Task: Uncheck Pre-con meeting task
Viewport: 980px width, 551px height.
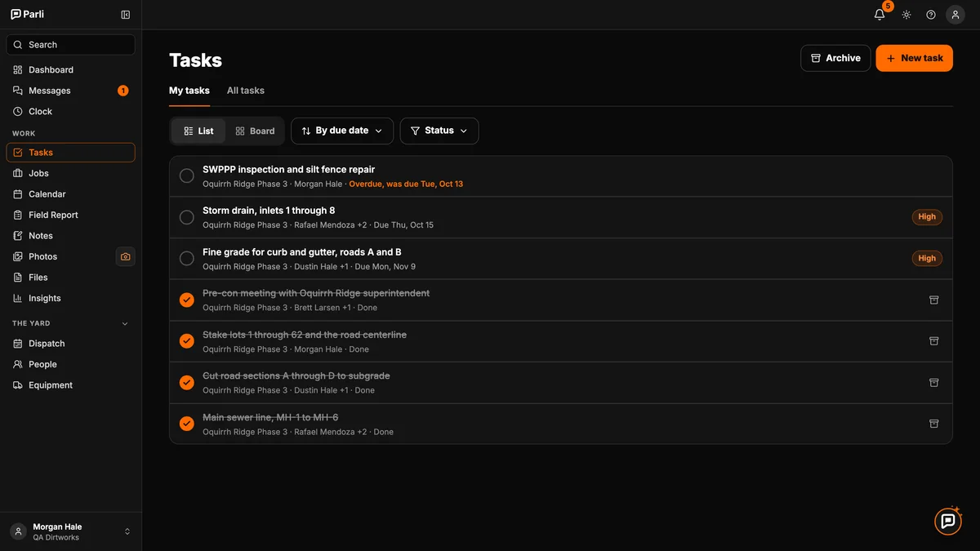Action: (187, 300)
